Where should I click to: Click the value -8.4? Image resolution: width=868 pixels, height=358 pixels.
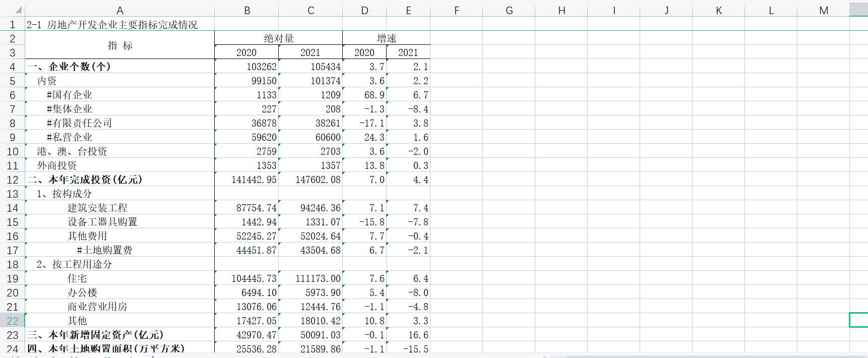point(418,109)
